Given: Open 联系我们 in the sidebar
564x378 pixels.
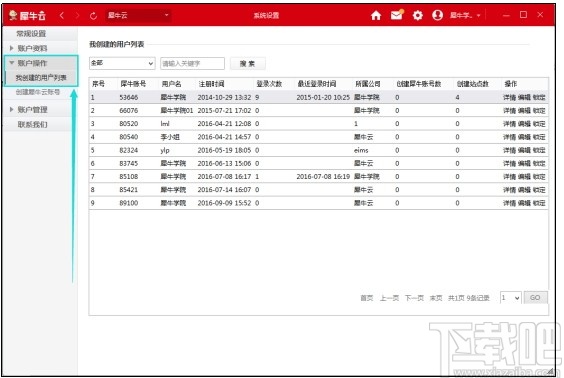Looking at the screenshot, I should [32, 124].
